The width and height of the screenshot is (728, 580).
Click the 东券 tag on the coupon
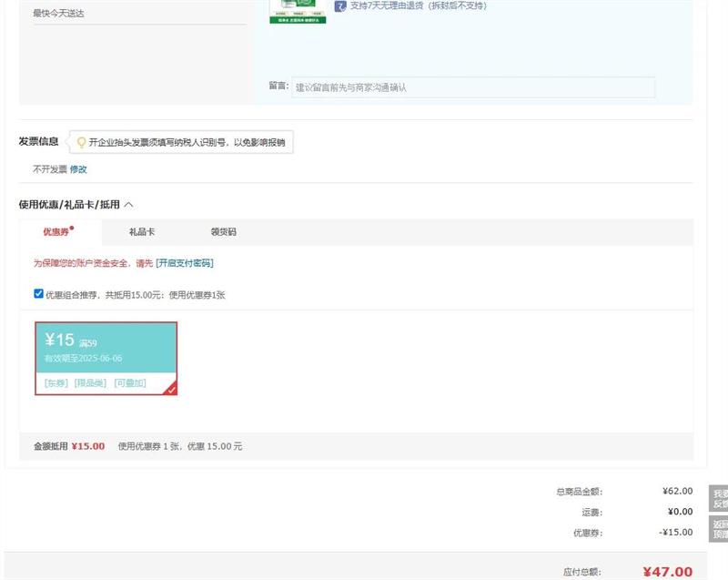[x=56, y=383]
